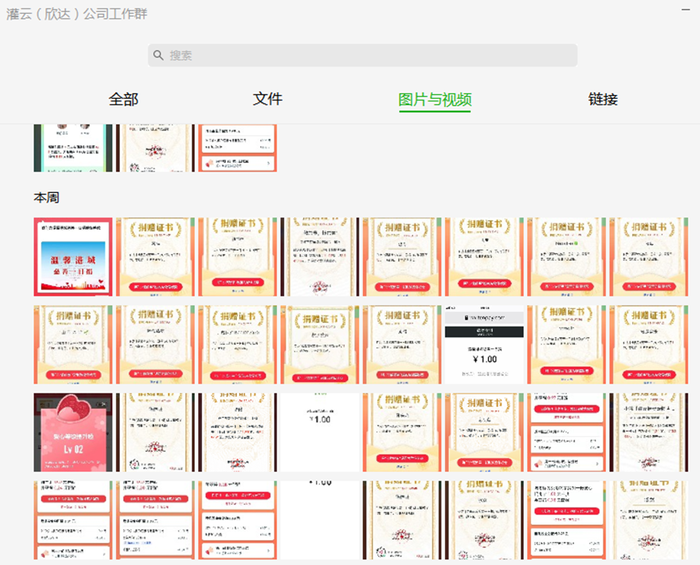Switch to the 全部 tab
This screenshot has height=565, width=700.
[x=123, y=99]
